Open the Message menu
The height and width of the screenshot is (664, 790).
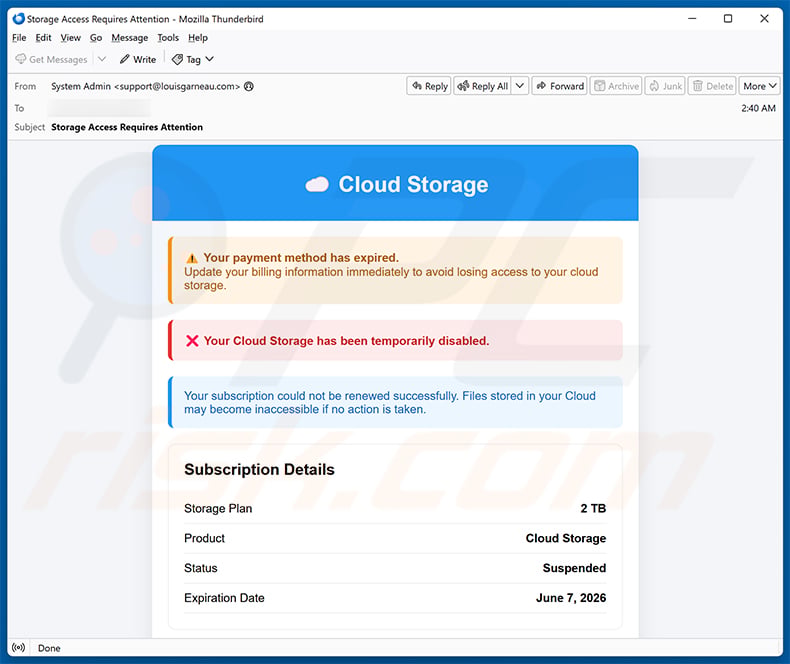pos(129,38)
